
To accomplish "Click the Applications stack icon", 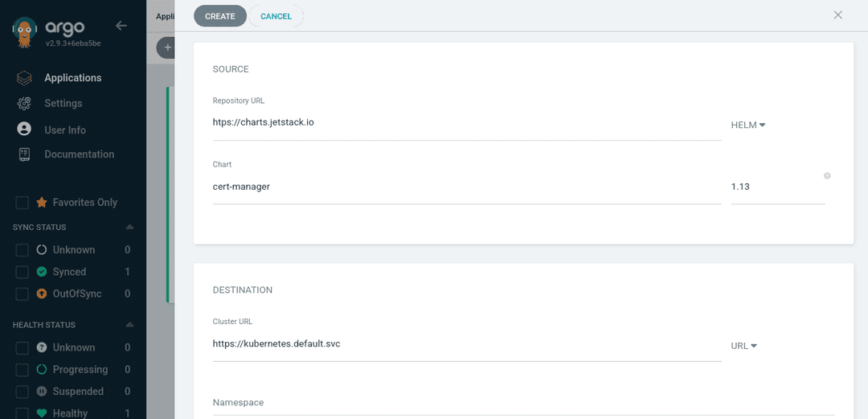I will 24,78.
